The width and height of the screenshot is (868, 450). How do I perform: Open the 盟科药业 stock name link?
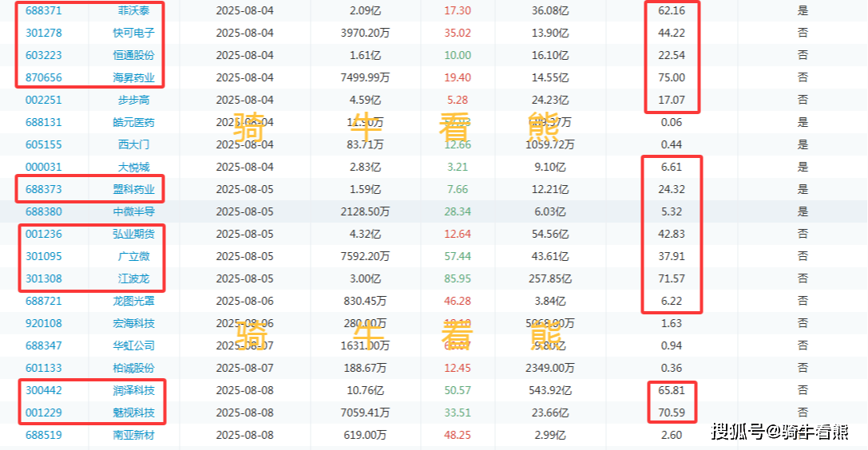(x=133, y=190)
